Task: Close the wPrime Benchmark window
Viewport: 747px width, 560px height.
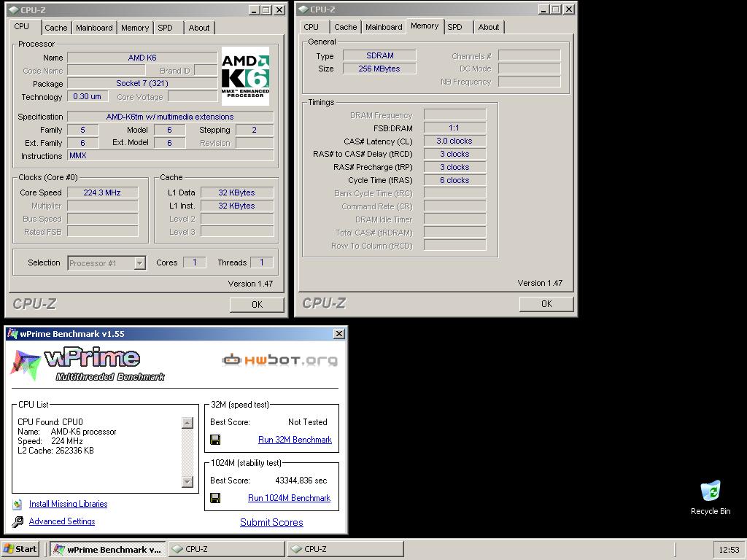Action: pos(338,334)
